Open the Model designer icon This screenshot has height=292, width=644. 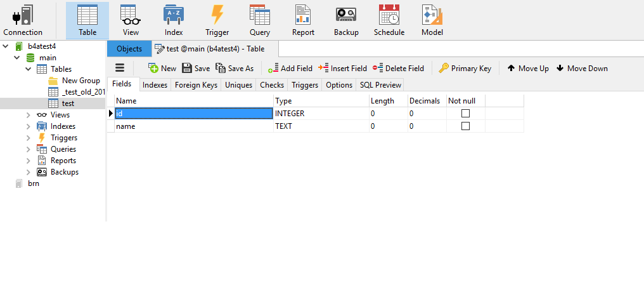(x=432, y=20)
